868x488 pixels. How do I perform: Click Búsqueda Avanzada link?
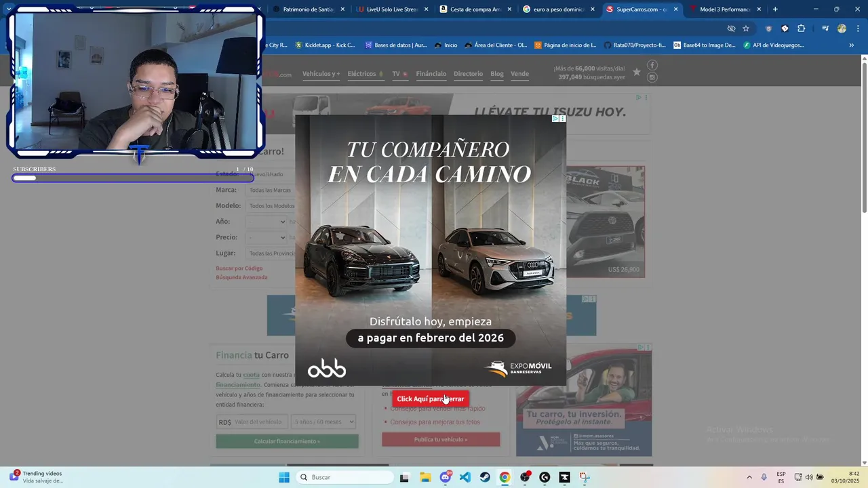pos(241,277)
